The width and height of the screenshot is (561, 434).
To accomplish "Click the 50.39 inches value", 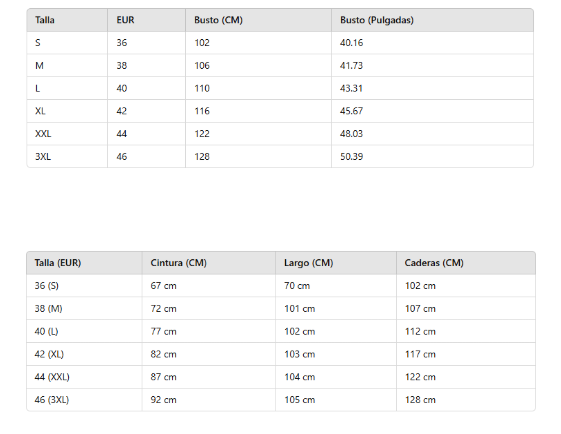I will coord(351,157).
